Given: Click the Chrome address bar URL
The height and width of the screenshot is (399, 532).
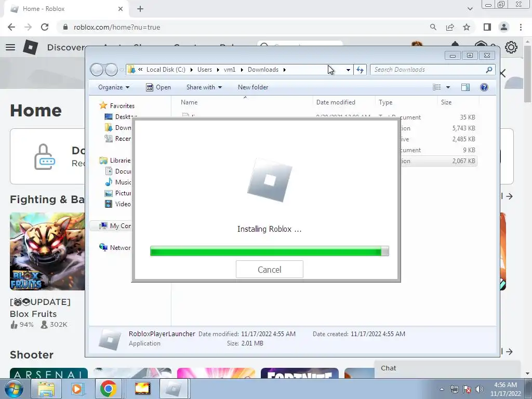Looking at the screenshot, I should (x=117, y=27).
